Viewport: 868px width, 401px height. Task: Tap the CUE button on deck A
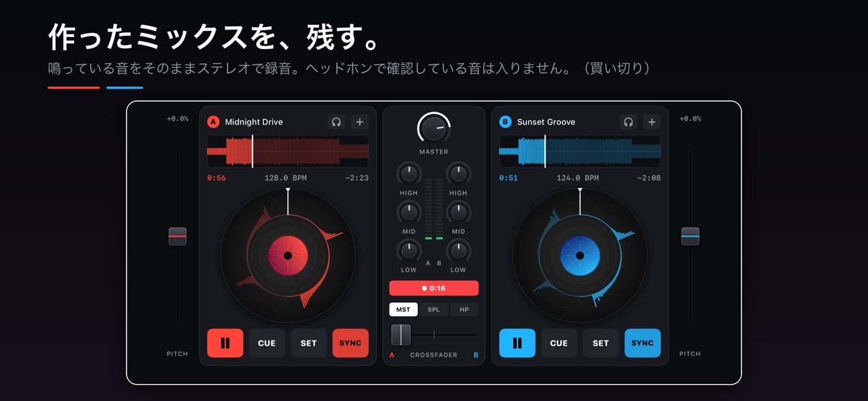pyautogui.click(x=267, y=343)
